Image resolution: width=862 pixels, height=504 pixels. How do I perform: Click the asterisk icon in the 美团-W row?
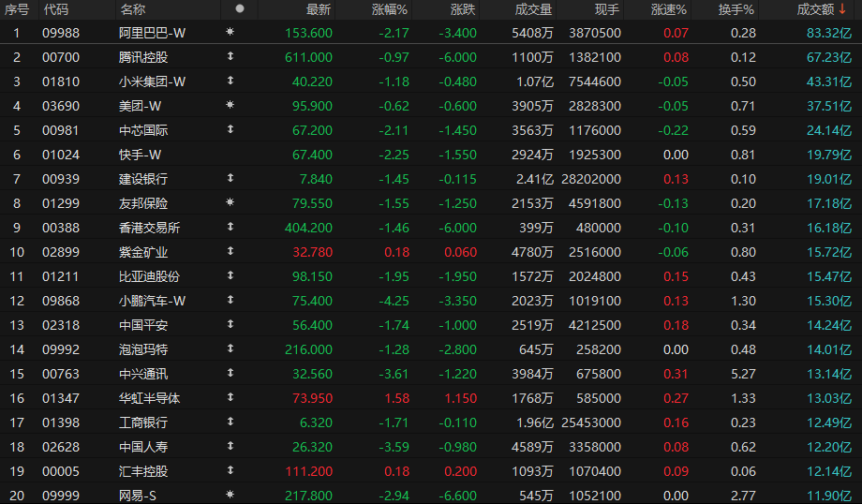[230, 104]
